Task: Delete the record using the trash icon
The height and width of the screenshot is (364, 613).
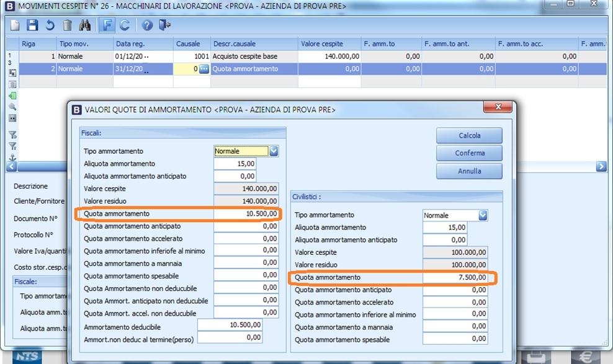Action: tap(67, 25)
